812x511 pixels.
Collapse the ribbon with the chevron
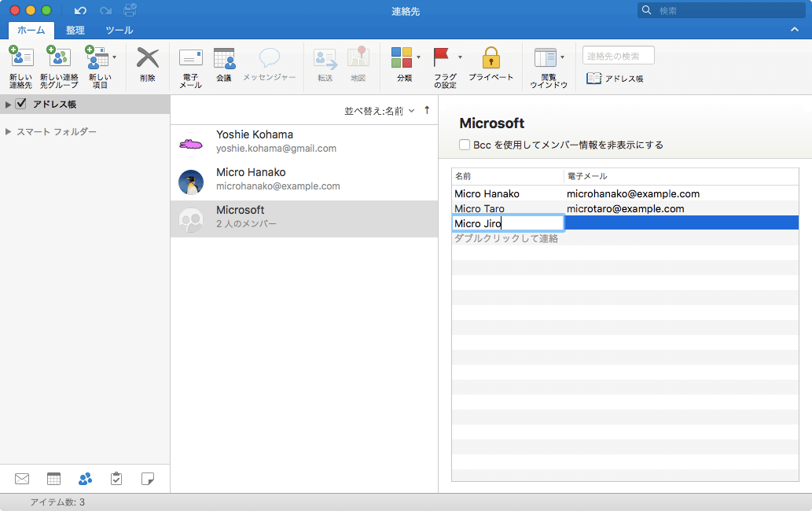pos(795,30)
